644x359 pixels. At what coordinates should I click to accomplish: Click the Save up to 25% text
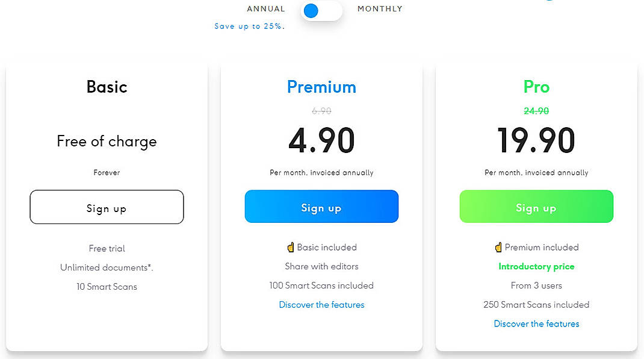[x=249, y=26]
